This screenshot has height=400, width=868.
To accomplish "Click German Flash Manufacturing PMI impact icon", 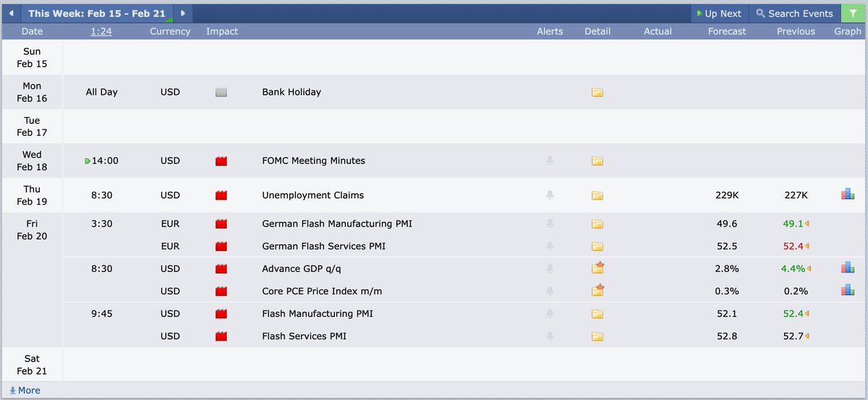I will 221,224.
